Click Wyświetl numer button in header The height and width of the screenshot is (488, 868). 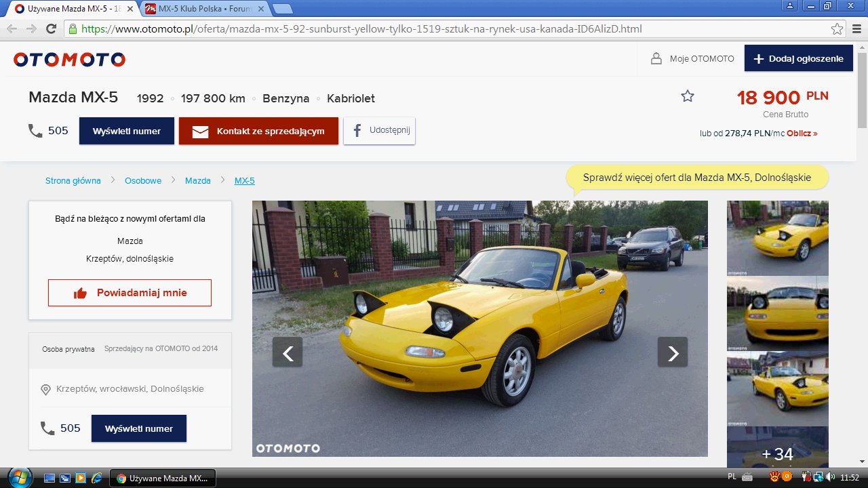point(127,131)
